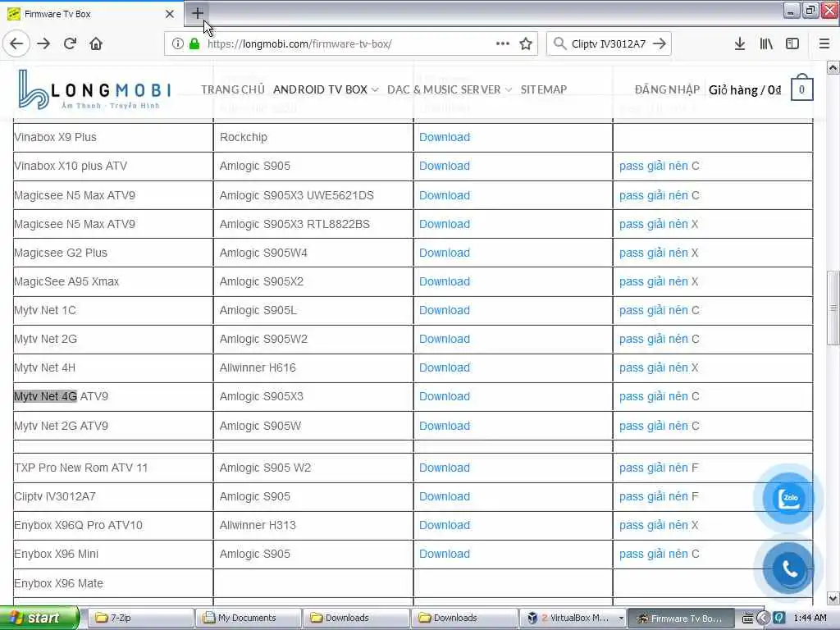Image resolution: width=840 pixels, height=630 pixels.
Task: Toggle the sidebar view icon
Action: pyautogui.click(x=792, y=44)
